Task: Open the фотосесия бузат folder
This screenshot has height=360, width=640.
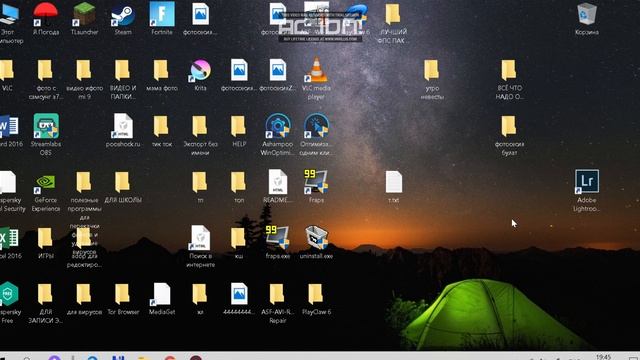Action: coord(509,127)
